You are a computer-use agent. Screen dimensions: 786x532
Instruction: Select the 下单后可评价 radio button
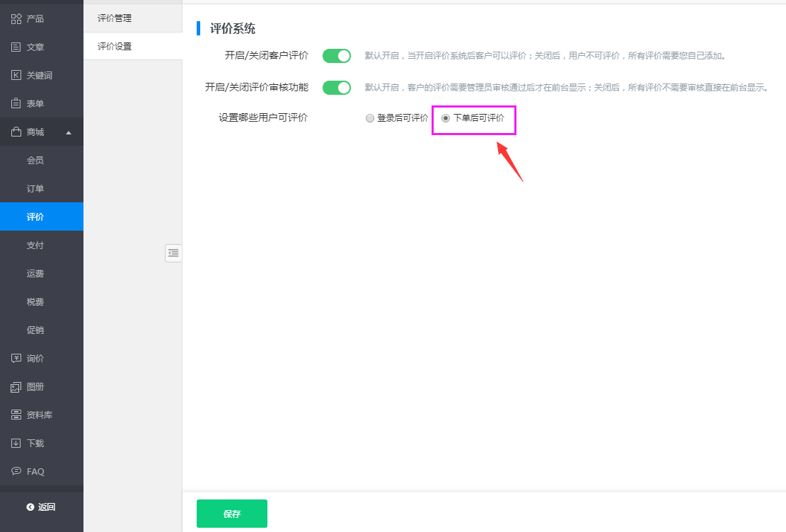(446, 119)
